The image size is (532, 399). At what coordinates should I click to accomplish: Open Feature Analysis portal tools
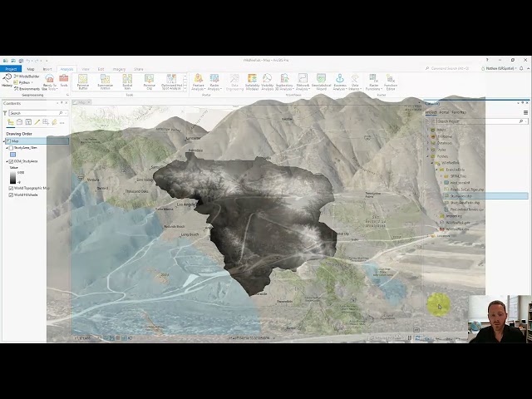(x=199, y=82)
